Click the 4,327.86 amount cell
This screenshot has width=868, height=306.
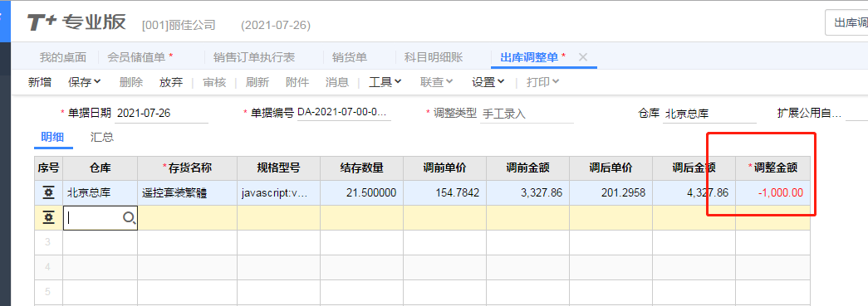coord(694,192)
